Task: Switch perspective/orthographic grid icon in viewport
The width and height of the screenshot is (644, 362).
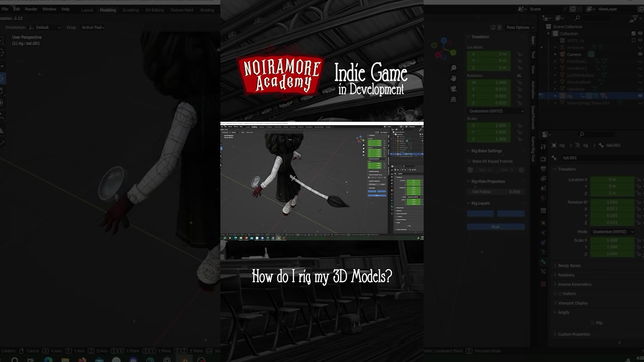Action: 453,100
